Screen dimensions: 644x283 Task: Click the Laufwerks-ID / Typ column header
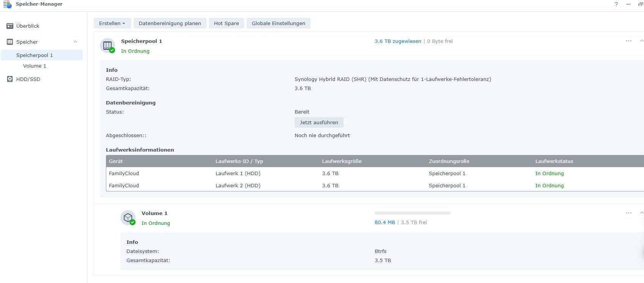(x=239, y=161)
